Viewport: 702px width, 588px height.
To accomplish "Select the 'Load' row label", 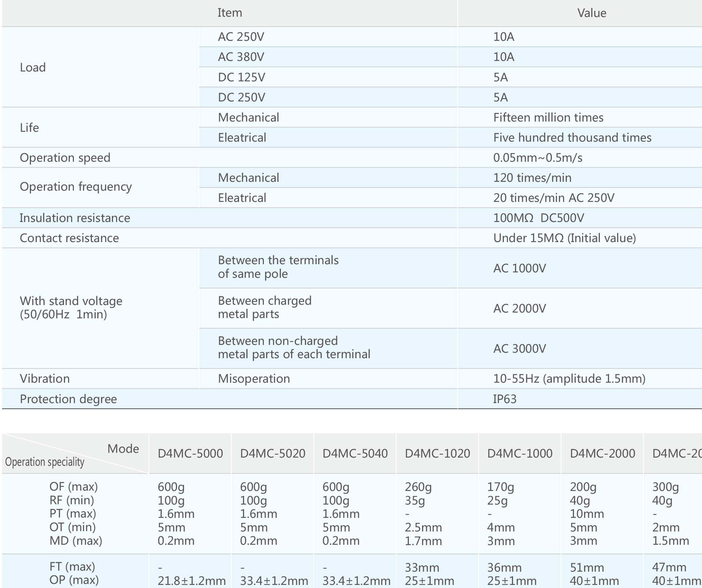I will (x=33, y=67).
